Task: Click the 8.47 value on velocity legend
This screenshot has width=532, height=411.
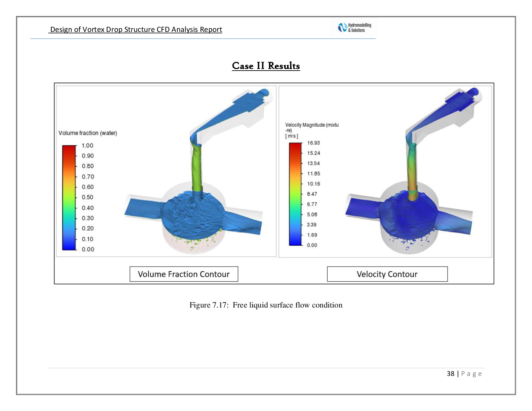Action: [312, 194]
